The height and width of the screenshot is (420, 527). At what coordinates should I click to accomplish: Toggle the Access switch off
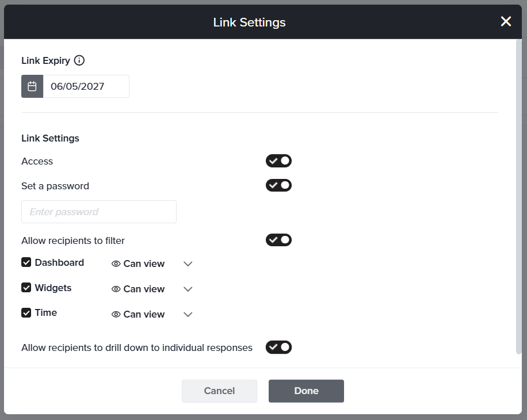coord(278,161)
